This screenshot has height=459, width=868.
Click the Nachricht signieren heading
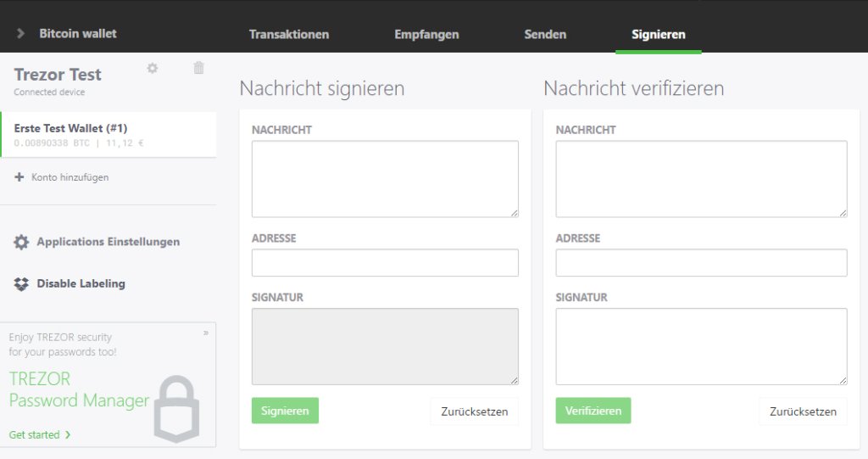322,88
